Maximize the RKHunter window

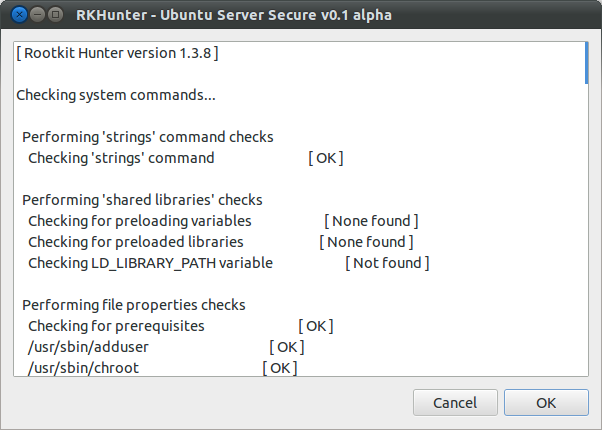click(x=56, y=15)
